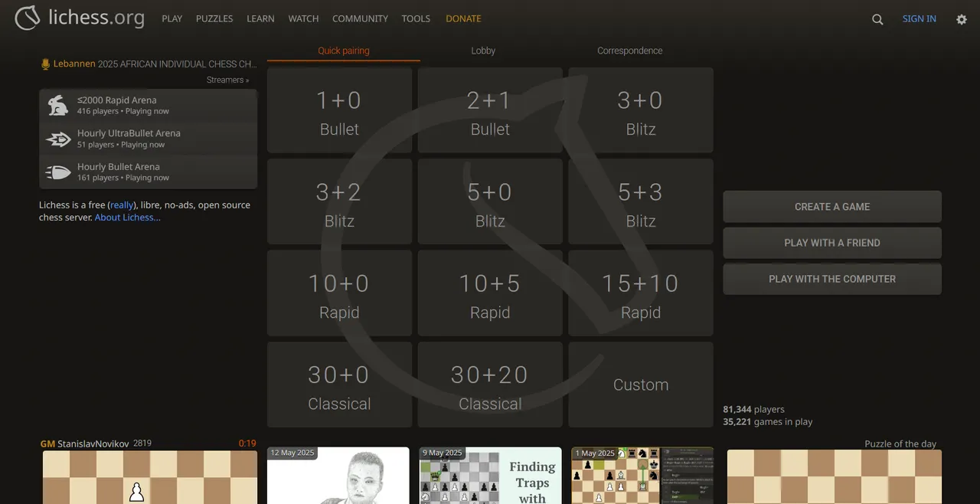The height and width of the screenshot is (504, 980).
Task: Click CREATE A GAME button
Action: 832,207
